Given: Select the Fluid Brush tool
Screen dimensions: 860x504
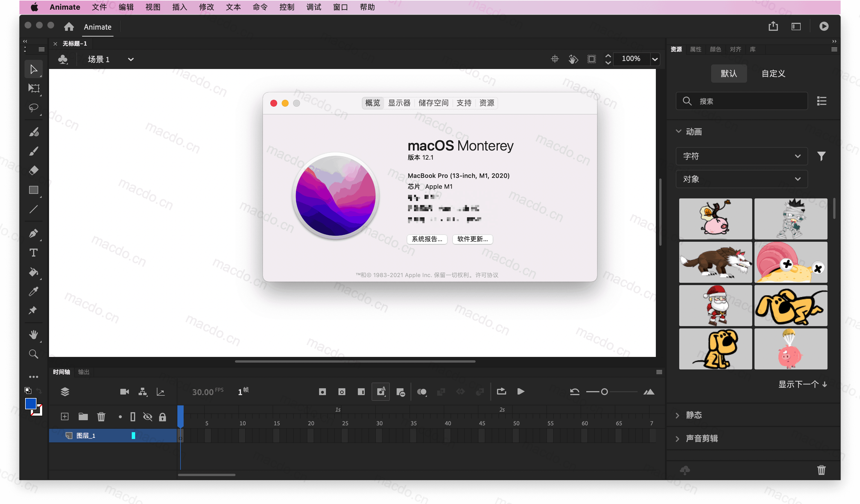Looking at the screenshot, I should pyautogui.click(x=33, y=132).
